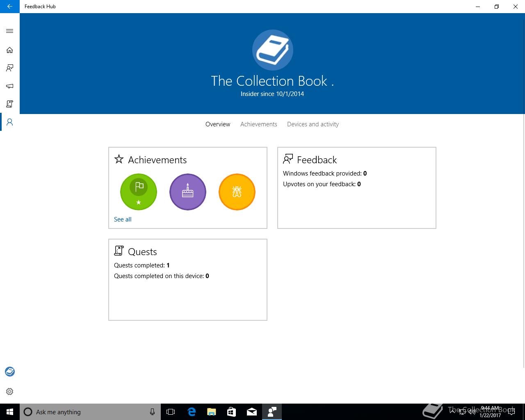This screenshot has width=525, height=420.
Task: Open the orange bug achievement badge
Action: click(237, 192)
